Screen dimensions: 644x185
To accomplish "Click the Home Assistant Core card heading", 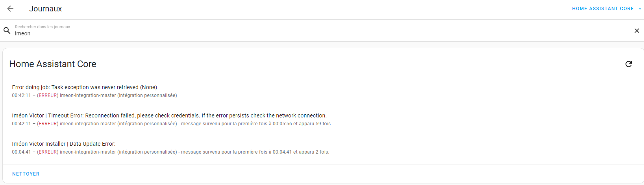I will [53, 64].
